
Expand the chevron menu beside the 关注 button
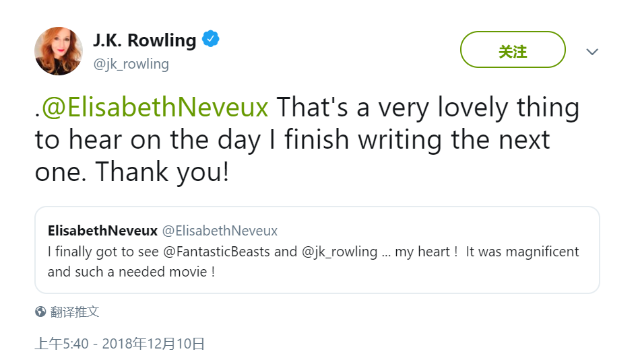(x=592, y=52)
